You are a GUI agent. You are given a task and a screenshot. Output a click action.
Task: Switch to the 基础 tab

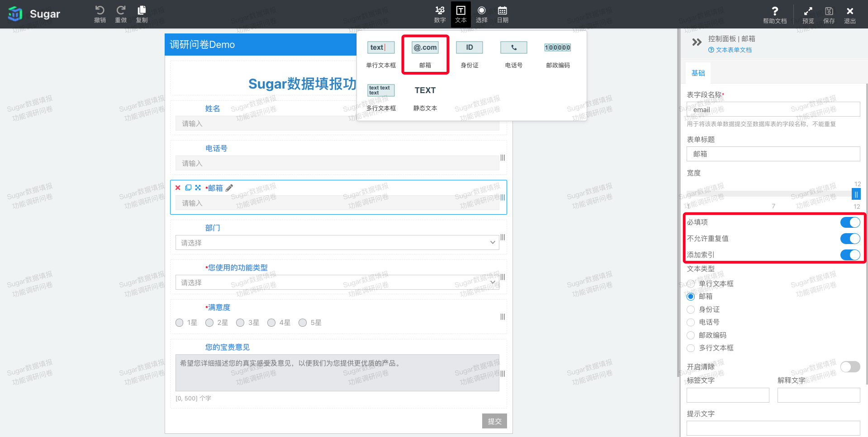point(698,73)
